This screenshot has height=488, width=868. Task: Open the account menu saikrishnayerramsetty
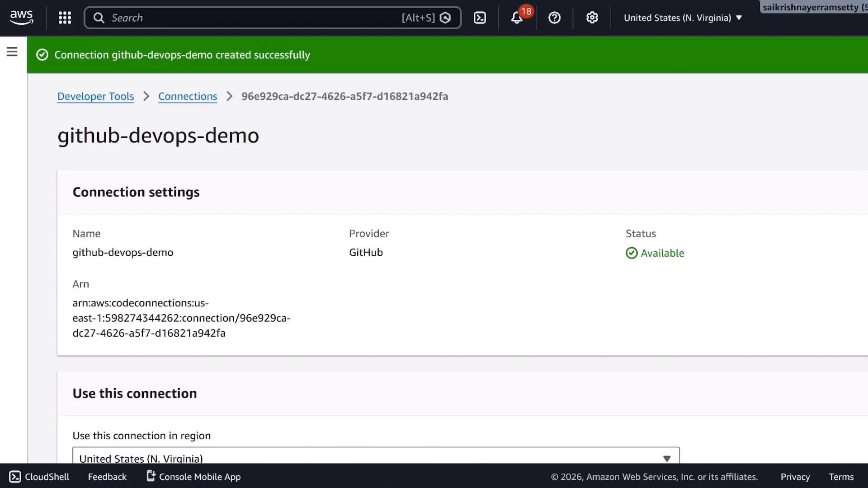pyautogui.click(x=814, y=7)
